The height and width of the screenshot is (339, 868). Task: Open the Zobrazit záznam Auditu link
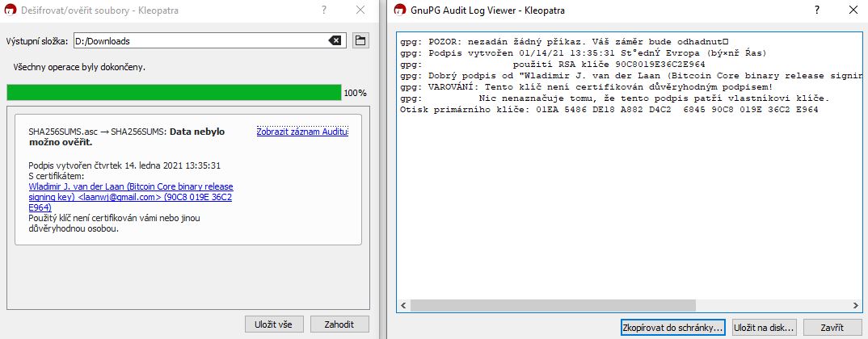301,132
